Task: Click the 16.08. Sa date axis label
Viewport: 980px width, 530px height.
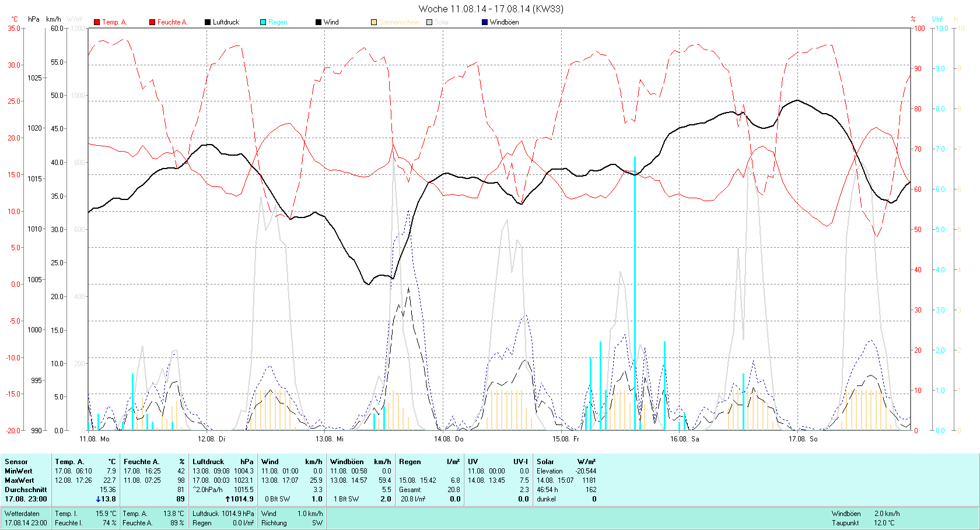Action: [x=684, y=439]
